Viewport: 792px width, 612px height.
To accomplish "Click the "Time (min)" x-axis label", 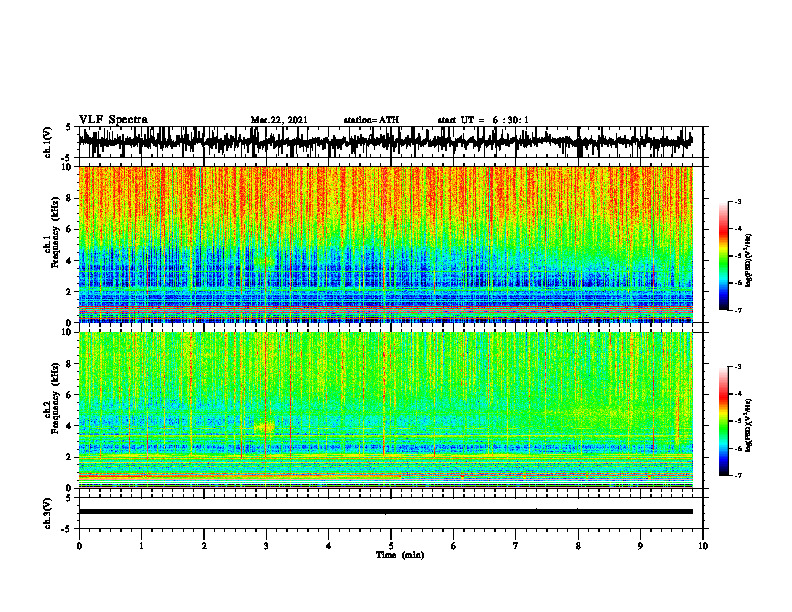I will click(400, 555).
